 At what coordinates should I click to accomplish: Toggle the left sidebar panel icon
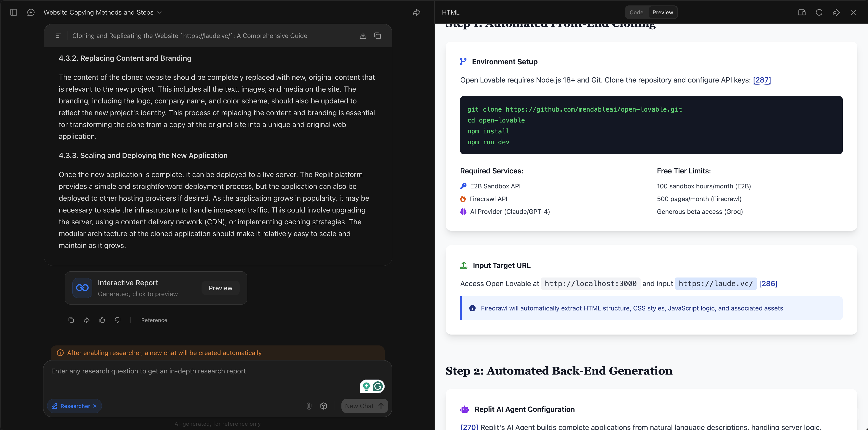pyautogui.click(x=13, y=12)
